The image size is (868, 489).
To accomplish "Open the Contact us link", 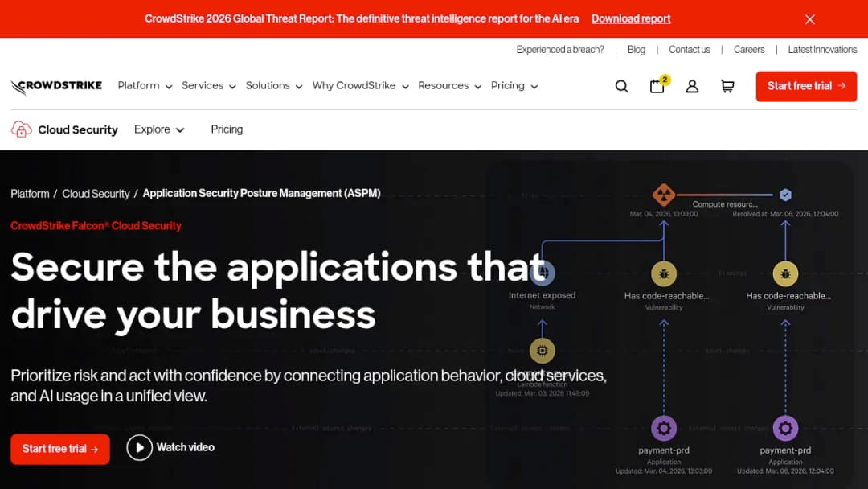I will pyautogui.click(x=690, y=50).
